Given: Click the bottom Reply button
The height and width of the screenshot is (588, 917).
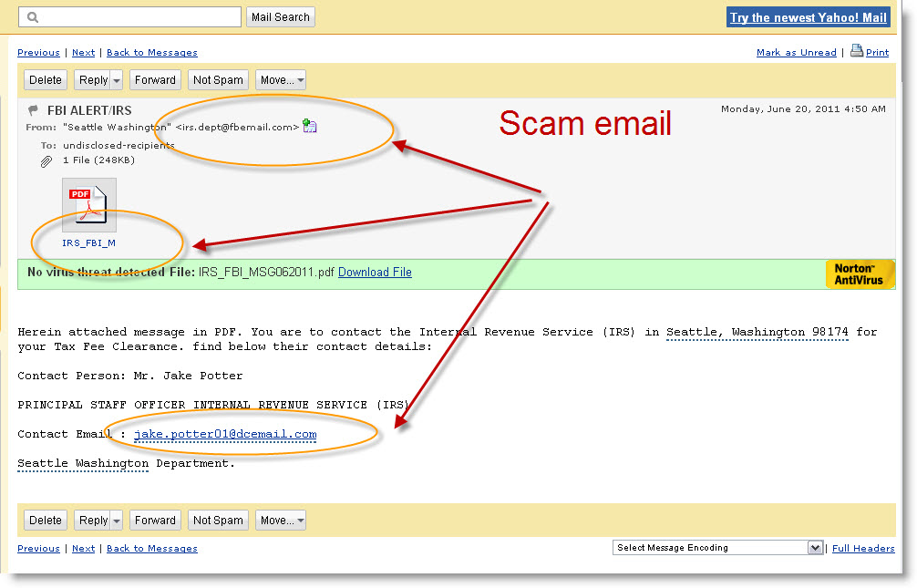Looking at the screenshot, I should [x=93, y=521].
